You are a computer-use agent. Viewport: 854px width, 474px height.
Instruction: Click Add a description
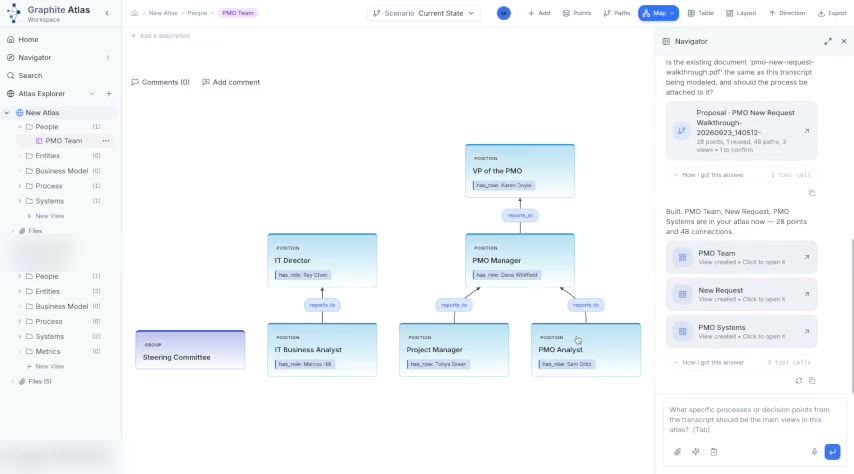[x=161, y=36]
